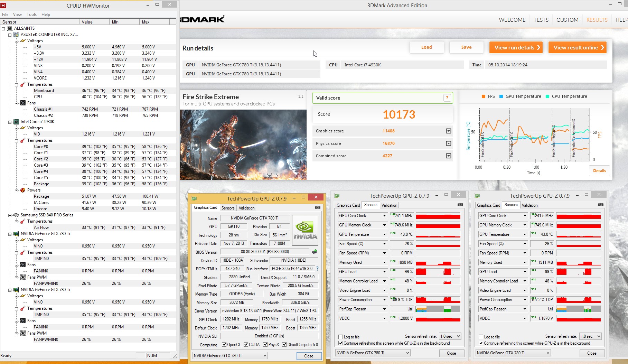Screen dimensions: 628x364
Task: Click the middle GPU-Z window title bar icon
Action: pos(337,196)
